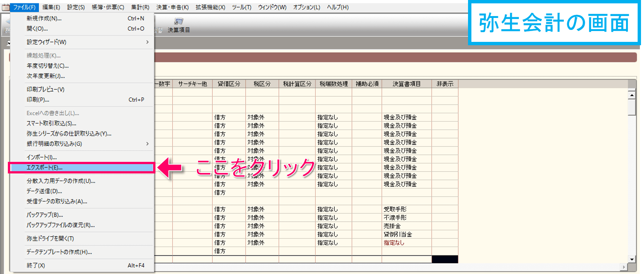This screenshot has height=274, width=644.
Task: Click the 決算項目 toolbar icon
Action: pyautogui.click(x=179, y=25)
